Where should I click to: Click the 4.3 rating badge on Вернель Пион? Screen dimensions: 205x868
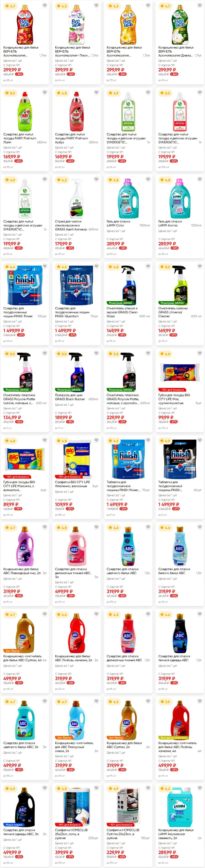coord(62,6)
